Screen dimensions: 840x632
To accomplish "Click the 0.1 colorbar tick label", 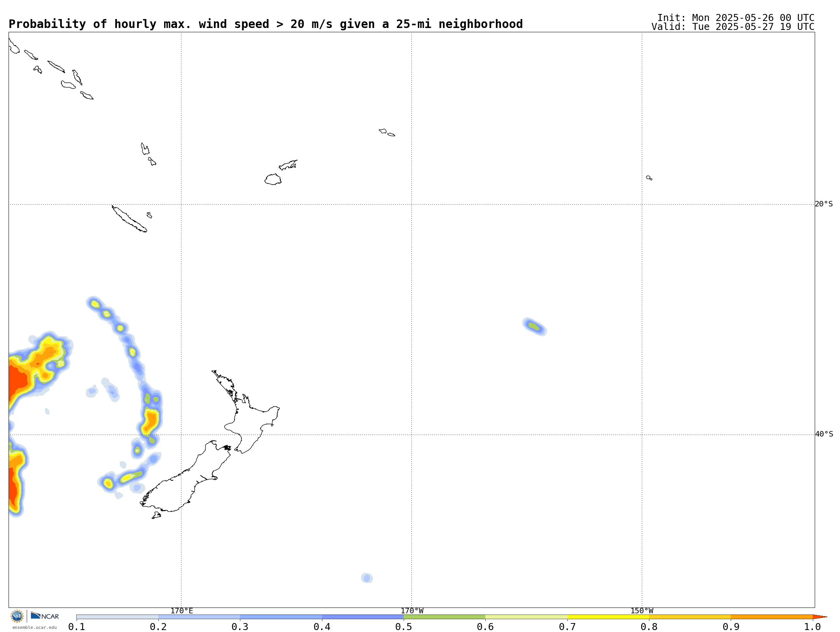I will (77, 627).
